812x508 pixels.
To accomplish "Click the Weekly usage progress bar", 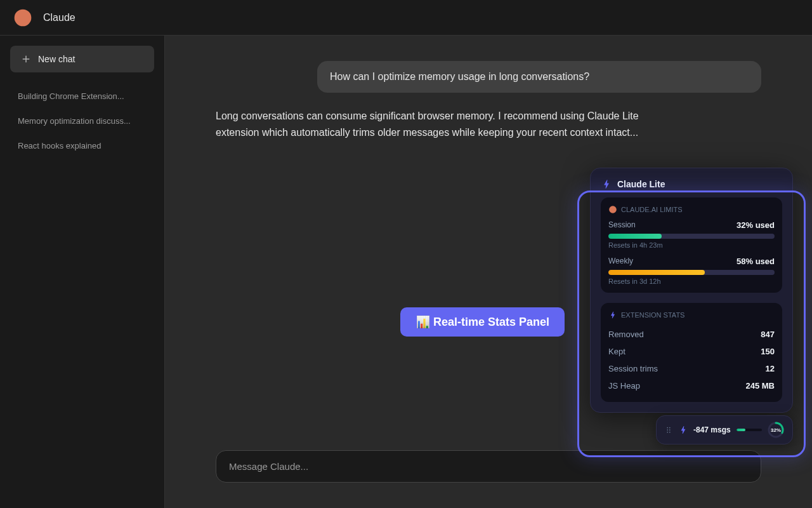I will (x=691, y=272).
